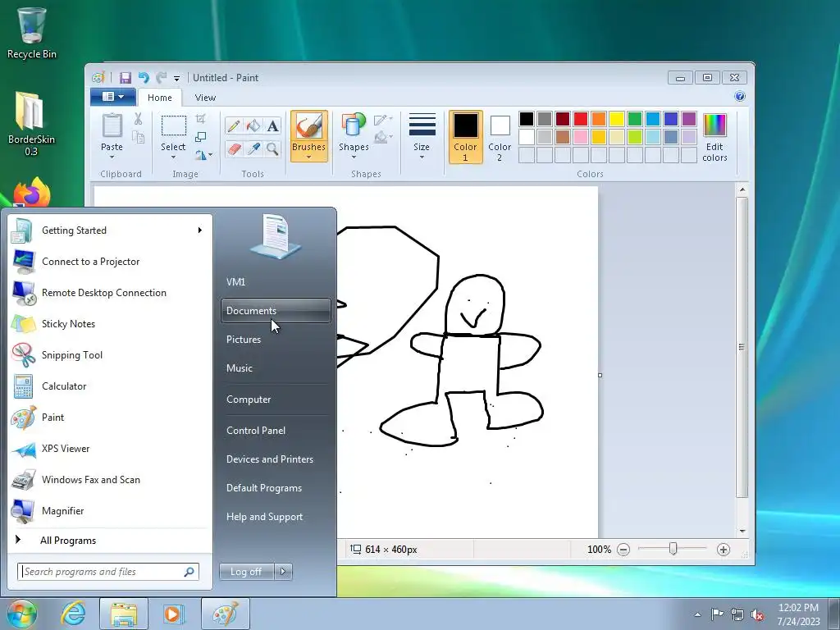
Task: Select the Pencil tool in Paint
Action: coord(234,126)
